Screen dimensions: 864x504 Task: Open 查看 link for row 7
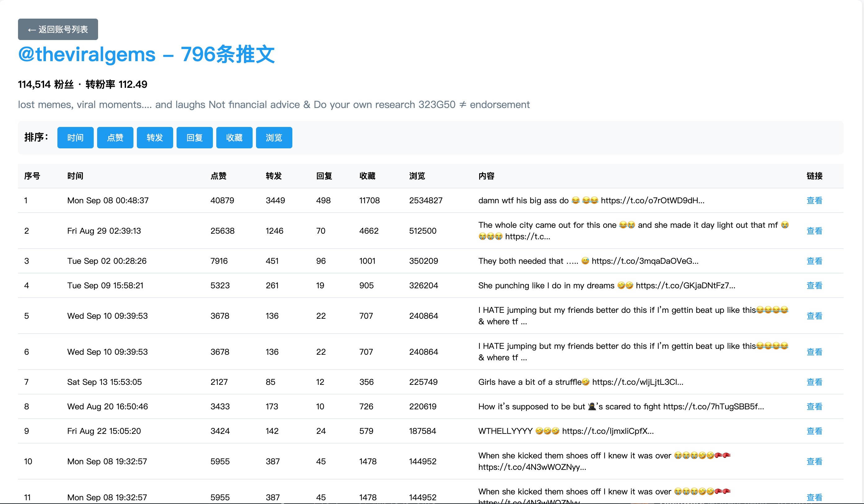click(814, 382)
